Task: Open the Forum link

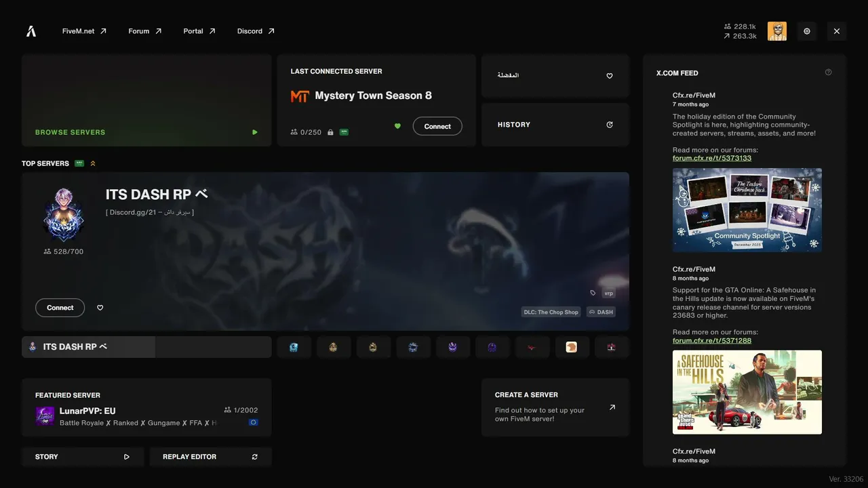Action: (x=145, y=31)
